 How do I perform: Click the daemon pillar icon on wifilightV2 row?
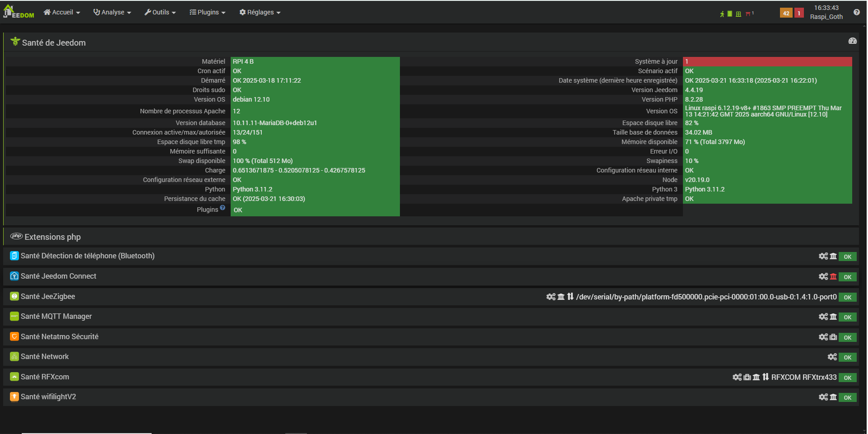833,397
